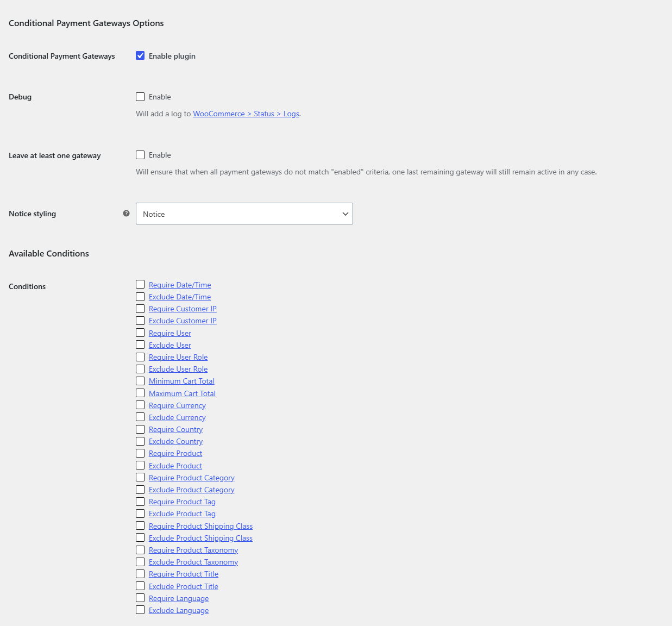672x626 pixels.
Task: Go to the Require Product Taxonomy link
Action: pos(193,550)
